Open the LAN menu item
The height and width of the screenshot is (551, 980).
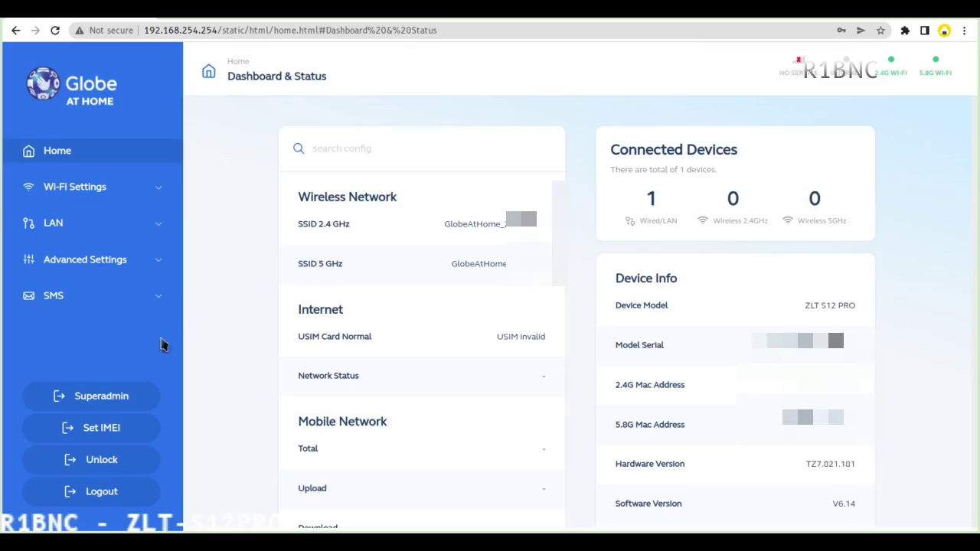click(92, 223)
